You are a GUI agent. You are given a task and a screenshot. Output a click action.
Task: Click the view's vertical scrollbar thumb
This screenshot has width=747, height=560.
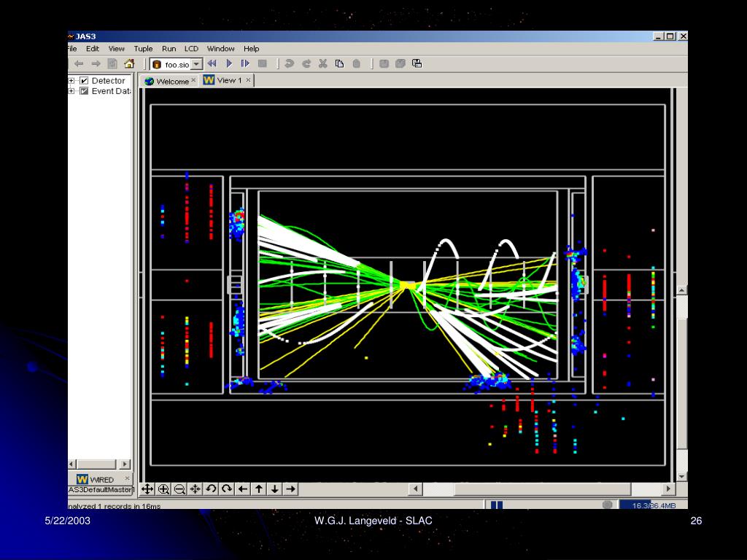click(682, 384)
